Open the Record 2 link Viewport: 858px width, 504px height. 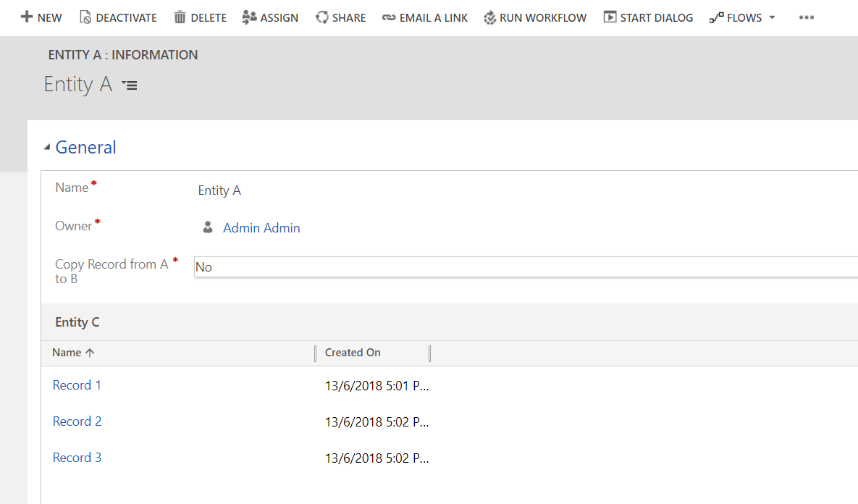pyautogui.click(x=77, y=421)
